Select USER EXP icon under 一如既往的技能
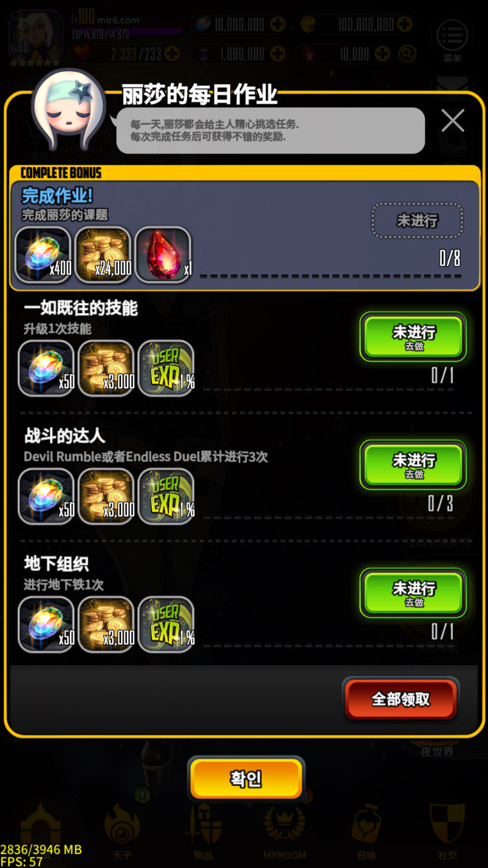Screen dimensions: 488x868 pyautogui.click(x=166, y=368)
